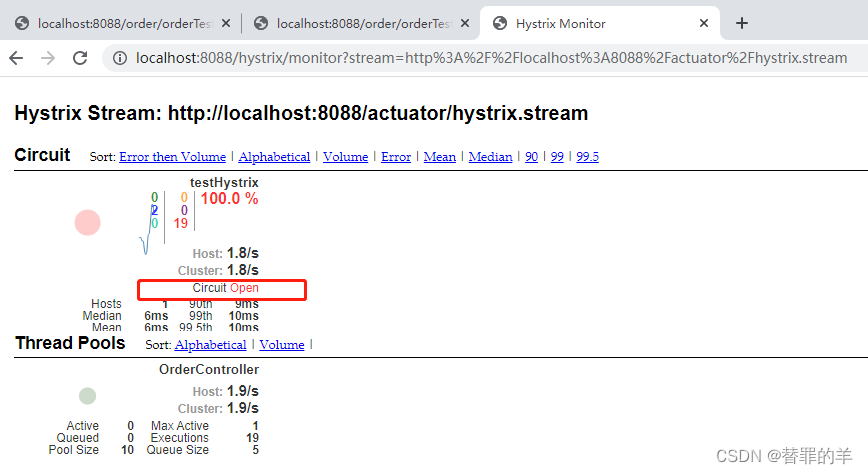The width and height of the screenshot is (868, 474).
Task: Click the Median latency 6ms value
Action: [156, 316]
